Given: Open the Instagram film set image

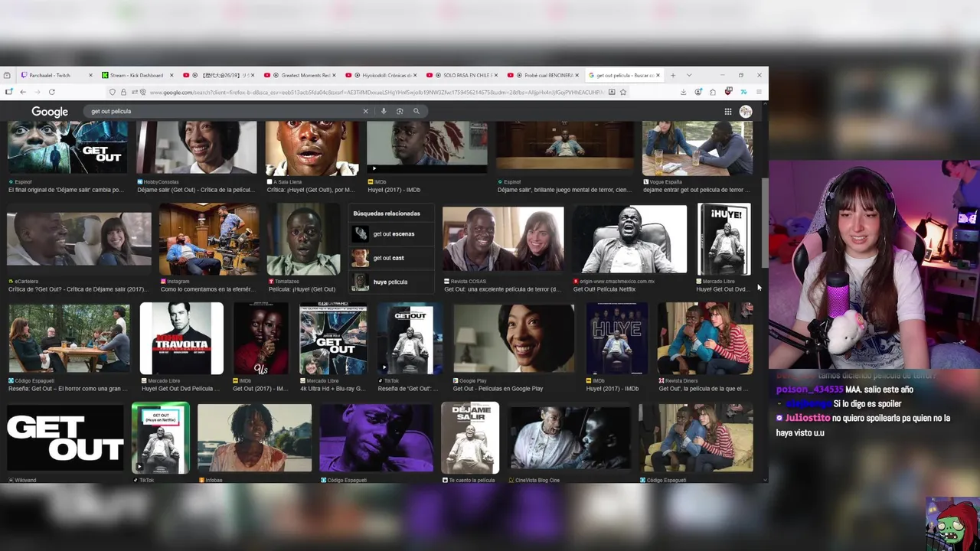Looking at the screenshot, I should [209, 239].
